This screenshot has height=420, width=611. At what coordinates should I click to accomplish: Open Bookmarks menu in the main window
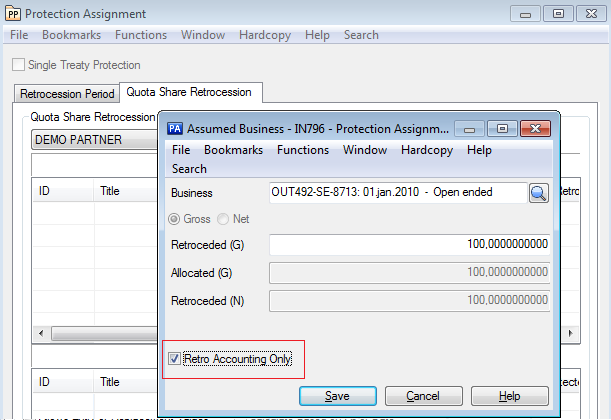click(72, 35)
